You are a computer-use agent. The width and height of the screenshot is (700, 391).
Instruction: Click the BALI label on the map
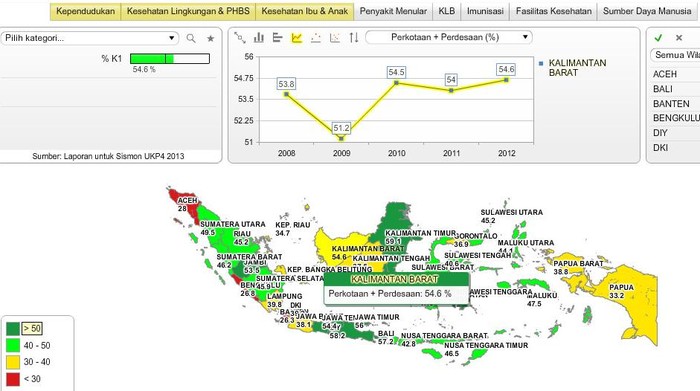[386, 333]
